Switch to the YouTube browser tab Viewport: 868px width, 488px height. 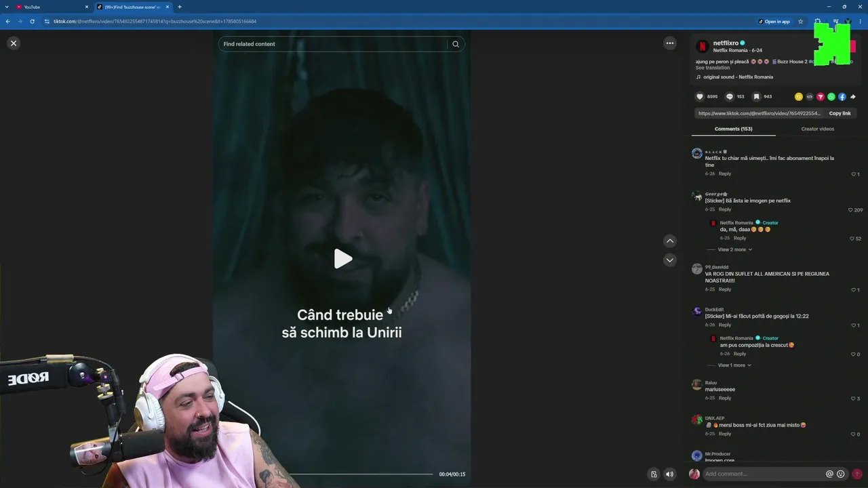tap(52, 7)
